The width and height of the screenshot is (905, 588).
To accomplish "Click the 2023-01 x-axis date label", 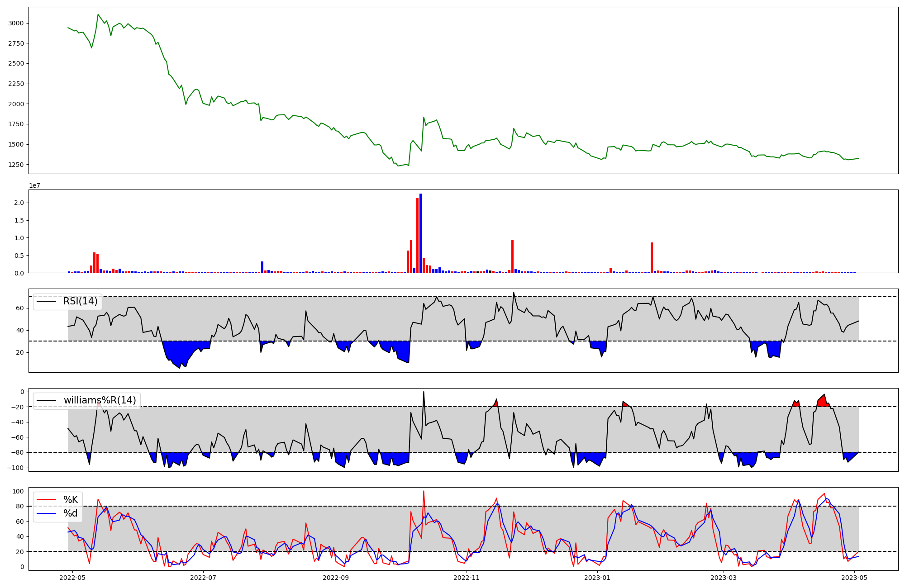I will click(x=597, y=578).
